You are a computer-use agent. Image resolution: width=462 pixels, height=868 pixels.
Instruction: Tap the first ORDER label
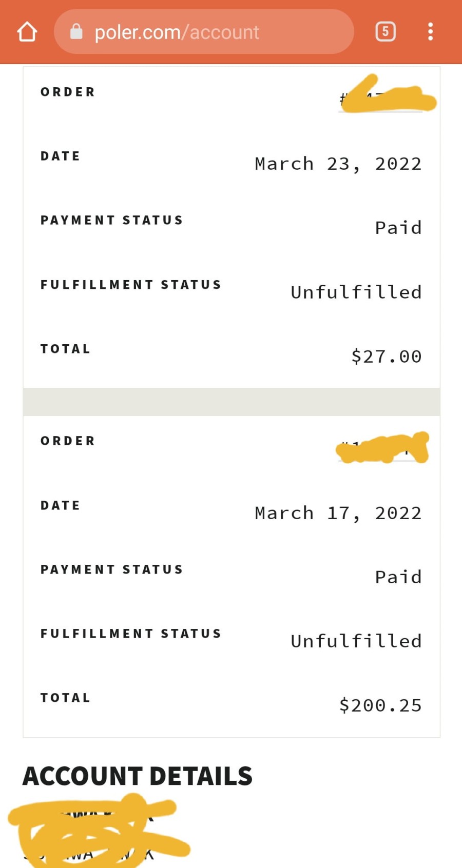coord(68,92)
